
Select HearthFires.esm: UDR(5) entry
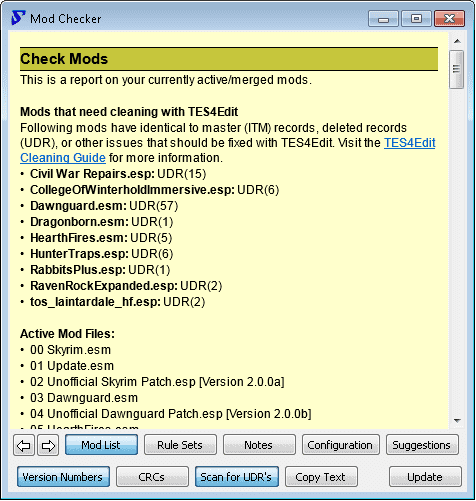coord(101,238)
